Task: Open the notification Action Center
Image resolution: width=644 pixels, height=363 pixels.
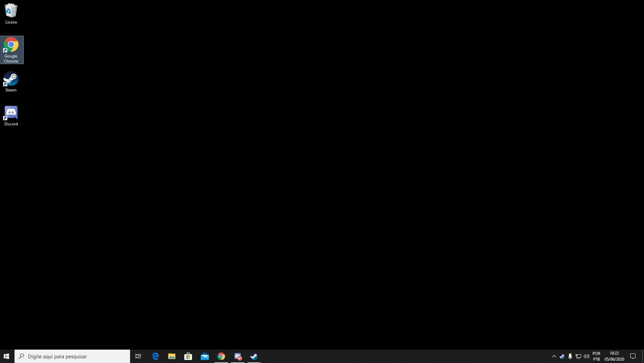Action: click(633, 356)
